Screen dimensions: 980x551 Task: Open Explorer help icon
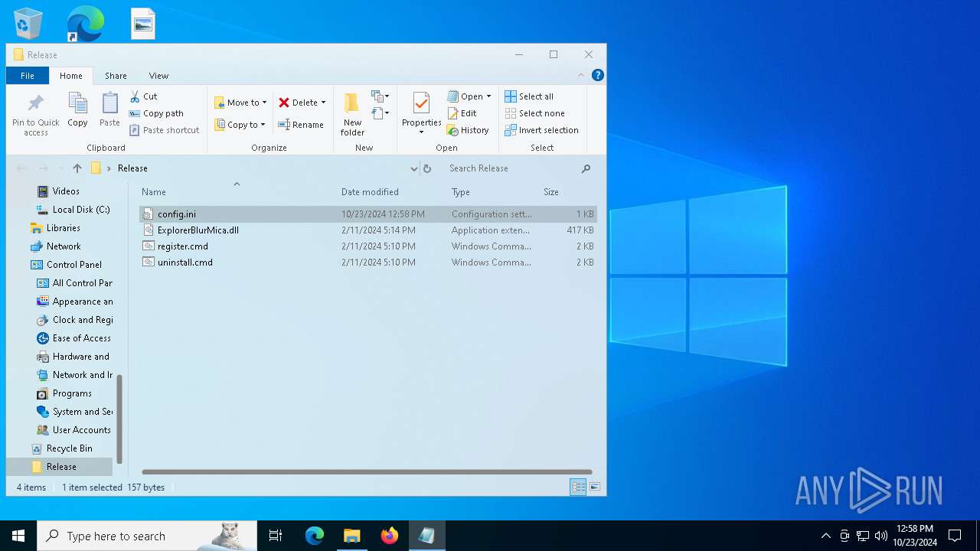coord(598,75)
